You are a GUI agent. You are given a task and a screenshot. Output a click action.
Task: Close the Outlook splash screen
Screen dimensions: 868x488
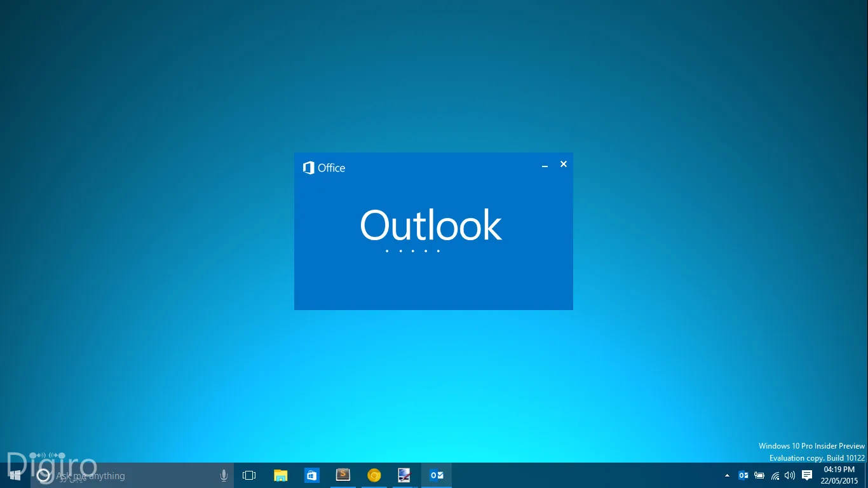(563, 164)
